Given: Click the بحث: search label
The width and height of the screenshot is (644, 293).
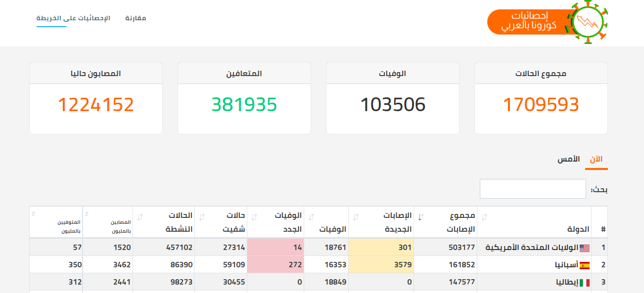Looking at the screenshot, I should click(599, 189).
